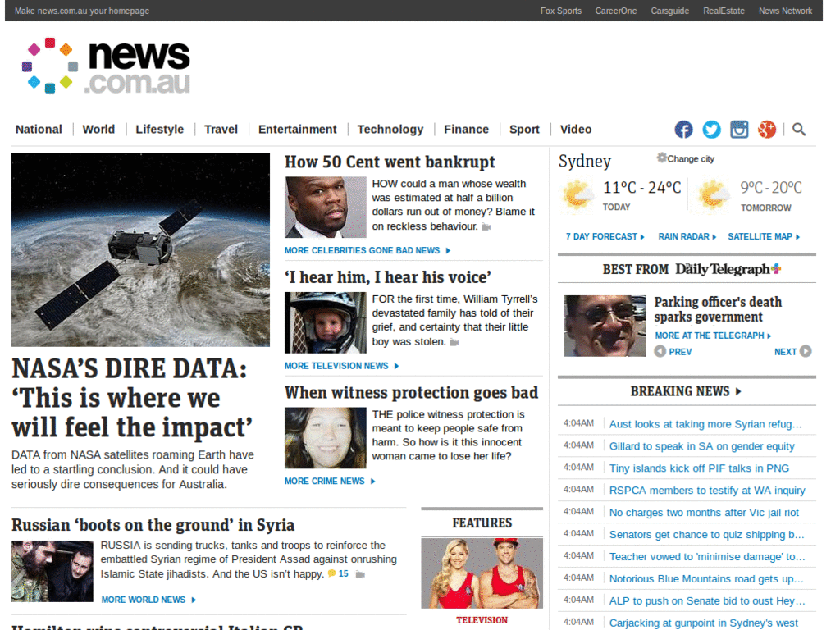Screen dimensions: 840x630
Task: Open the Facebook social icon
Action: pos(683,129)
